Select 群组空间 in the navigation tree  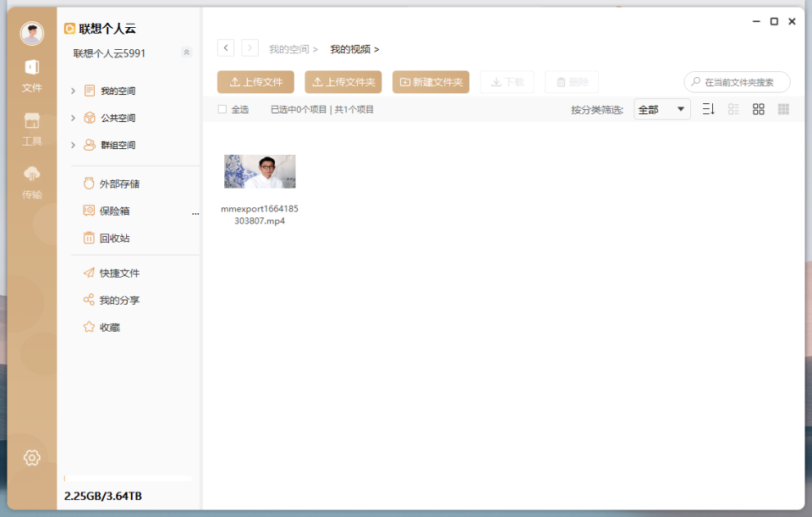point(118,145)
